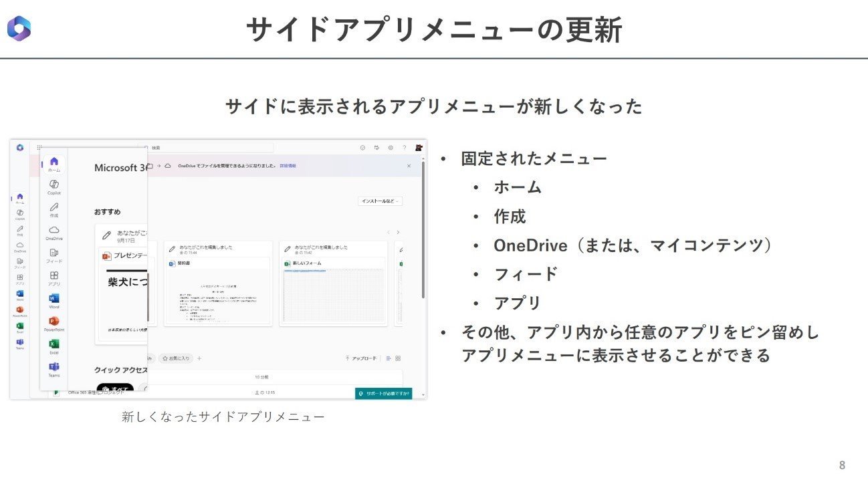Open OneDrive in the enlarged side menu
Screen dimensions: 868x484
click(x=54, y=233)
